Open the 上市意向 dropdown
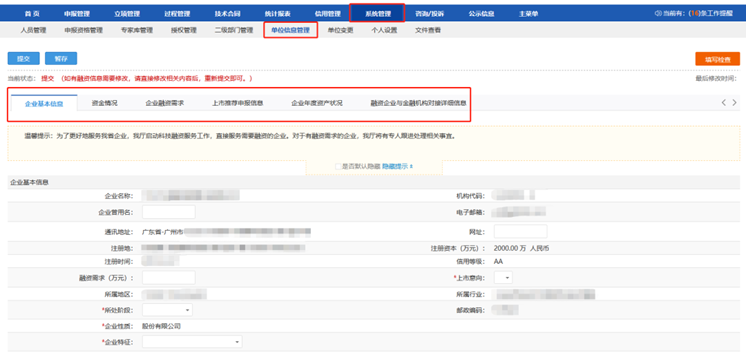 (x=503, y=277)
